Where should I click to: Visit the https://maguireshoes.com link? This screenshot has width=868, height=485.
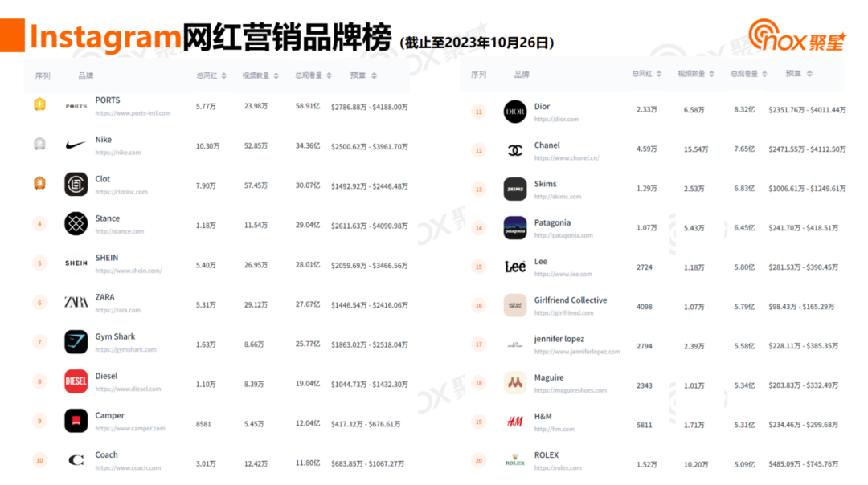[x=570, y=390]
